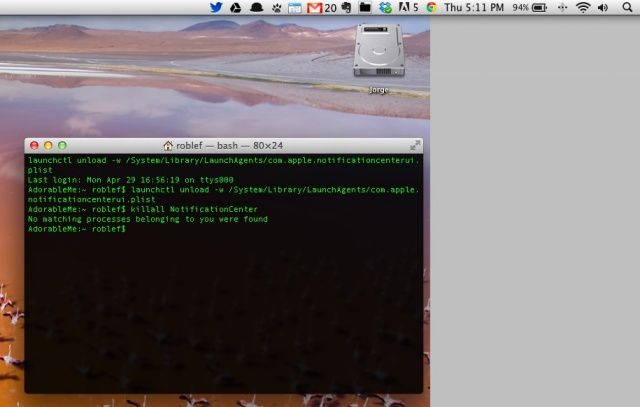Viewport: 640px width, 407px height.
Task: Click the Adobe icon showing 5 updates
Action: [x=406, y=7]
